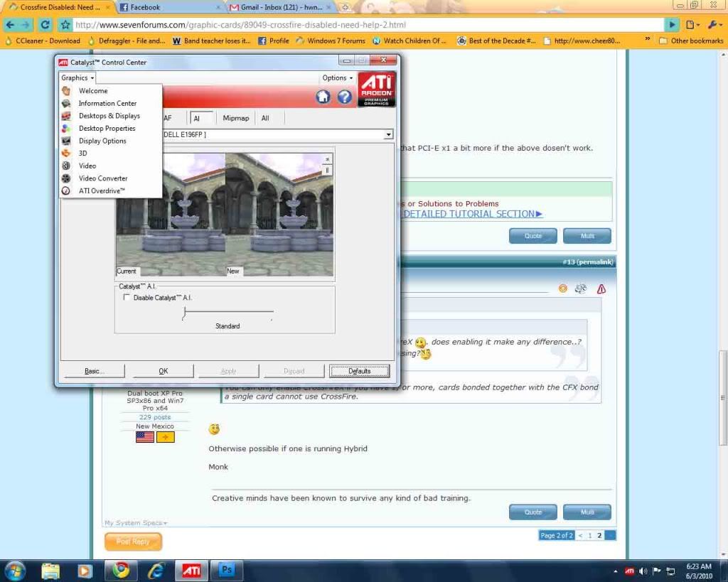Screen dimensions: 728x582
Task: Open the Detailed Tutorial Section link
Action: 473,214
